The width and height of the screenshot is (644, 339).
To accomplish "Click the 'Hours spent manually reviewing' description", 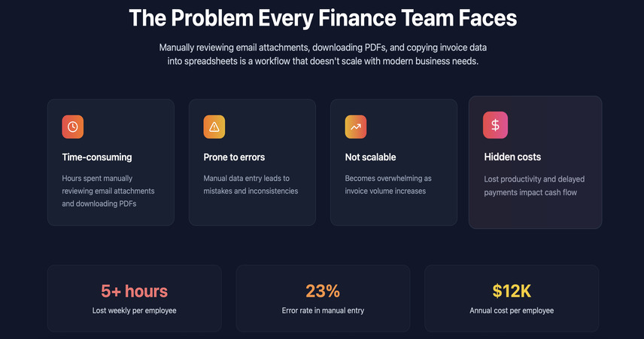I will 108,191.
